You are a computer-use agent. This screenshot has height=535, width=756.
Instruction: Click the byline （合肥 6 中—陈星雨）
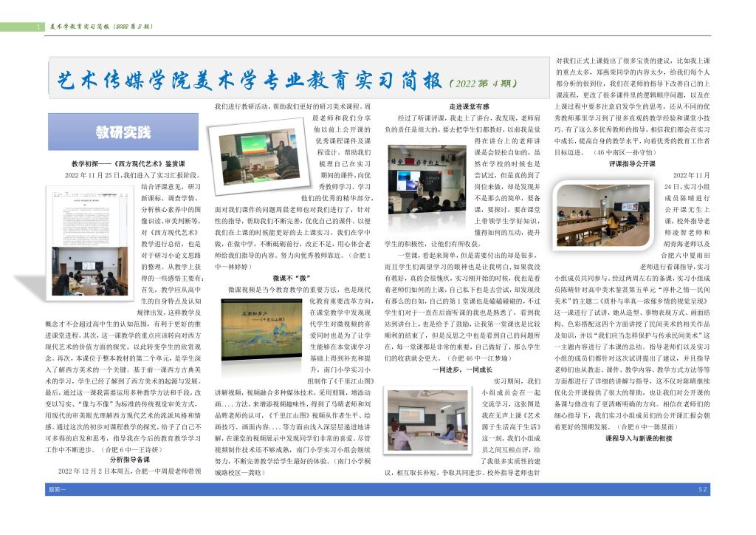647,426
